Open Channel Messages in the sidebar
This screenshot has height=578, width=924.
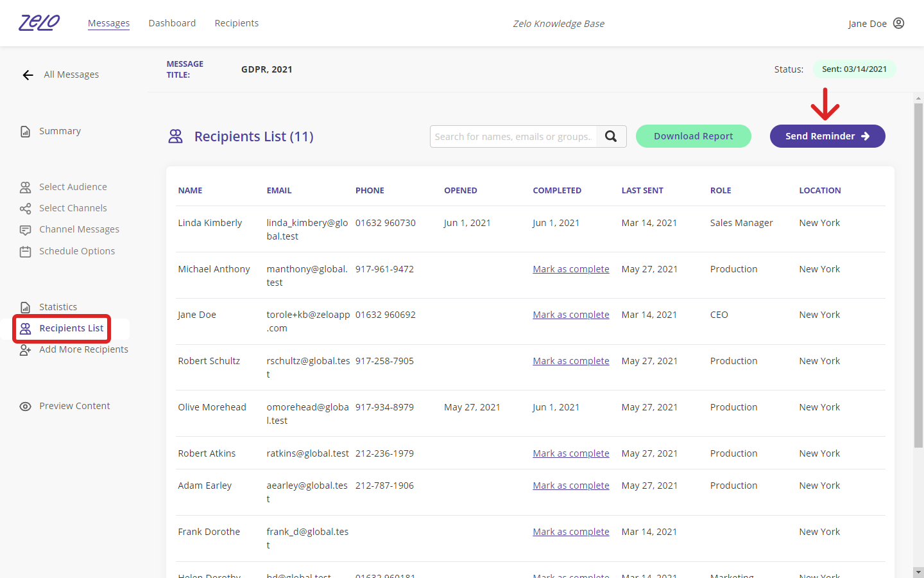[79, 229]
